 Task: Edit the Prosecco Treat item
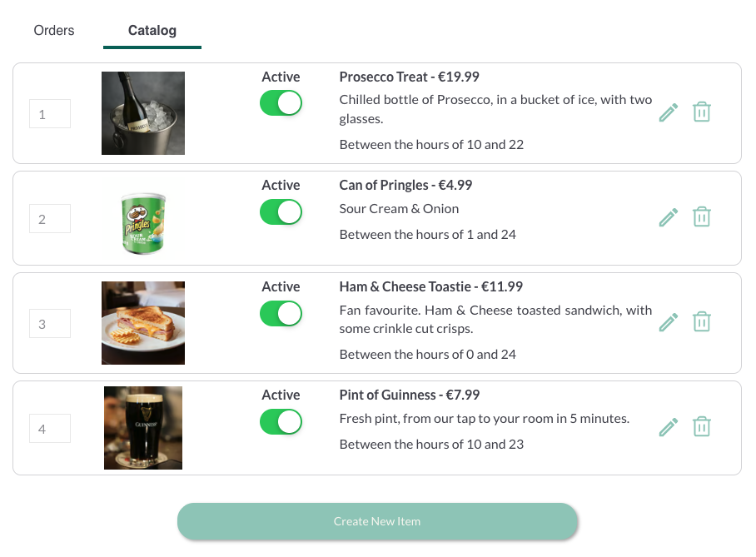[668, 112]
